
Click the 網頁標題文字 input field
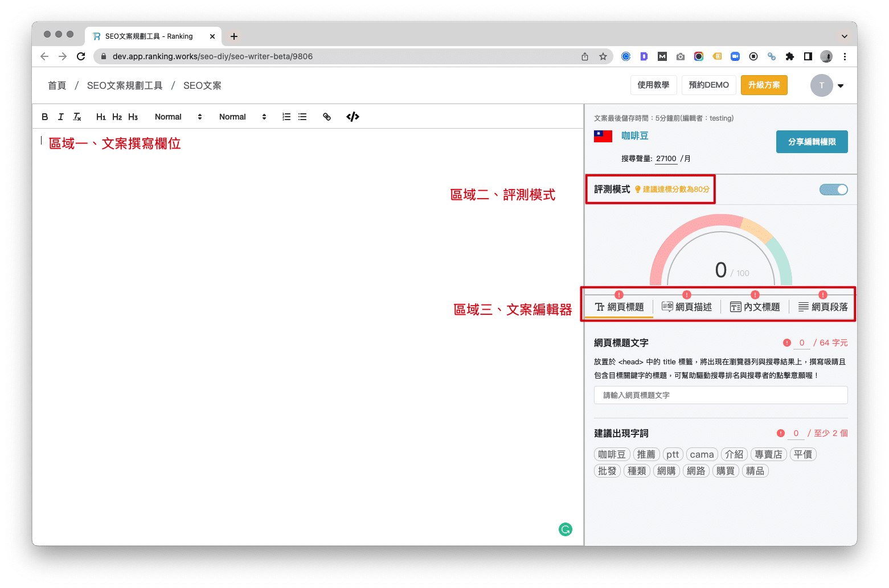pos(720,395)
